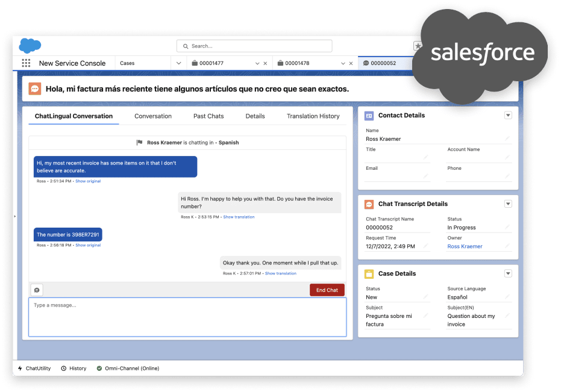Open the App Launcher grid icon
The image size is (561, 392).
(26, 63)
